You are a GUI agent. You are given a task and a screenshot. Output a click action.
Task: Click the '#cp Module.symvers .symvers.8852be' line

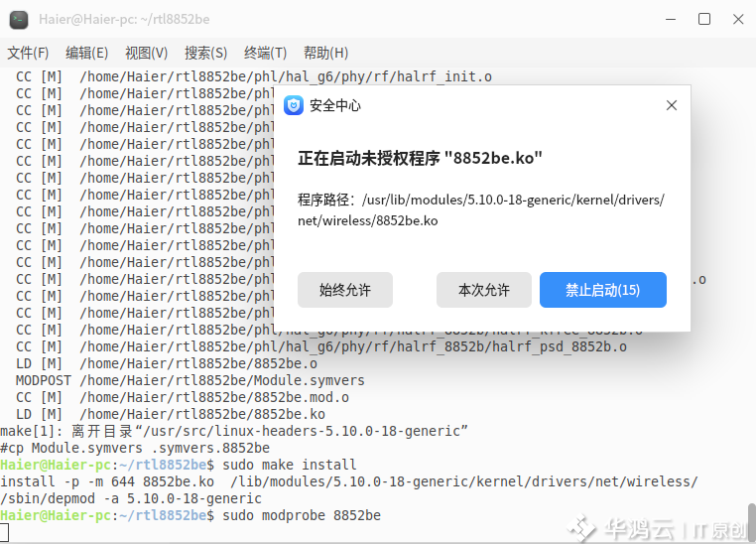(135, 448)
